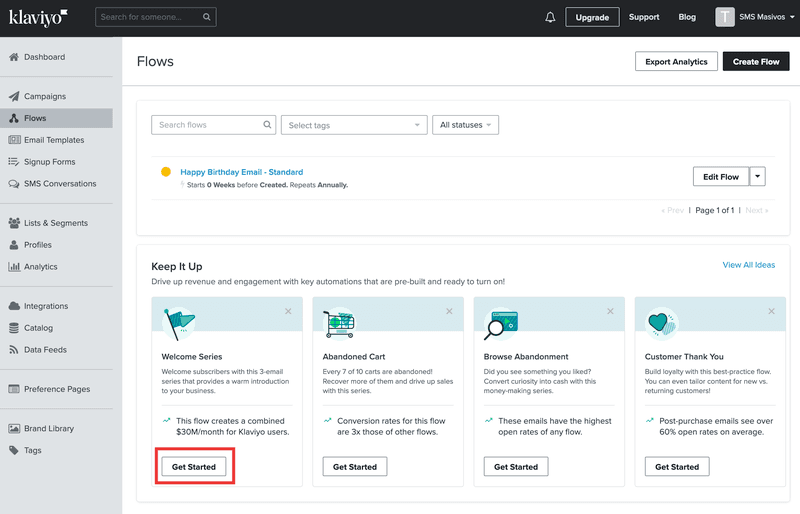Click the Klaviyo logo
Screen dimensions: 800x514
point(40,17)
